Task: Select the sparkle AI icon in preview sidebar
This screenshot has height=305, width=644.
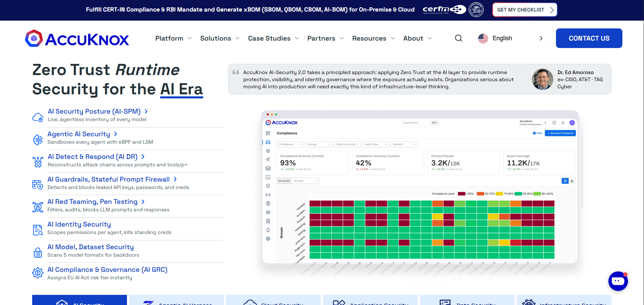Action: [268, 160]
